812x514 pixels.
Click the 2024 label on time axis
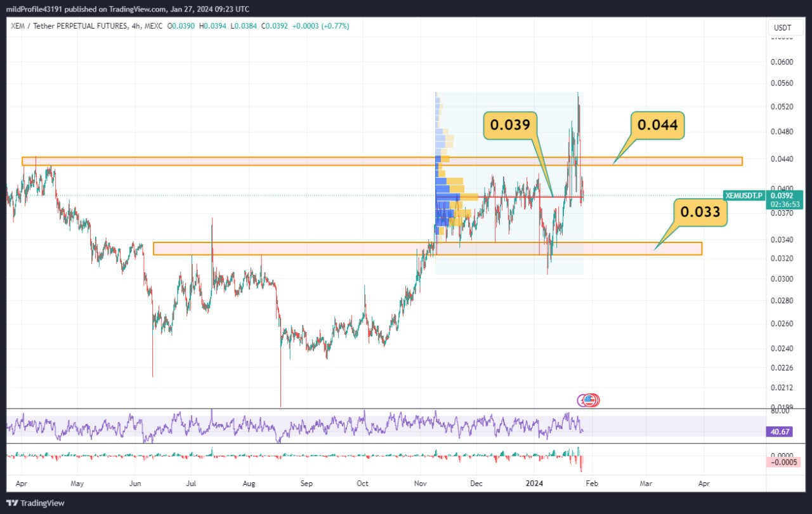[534, 484]
